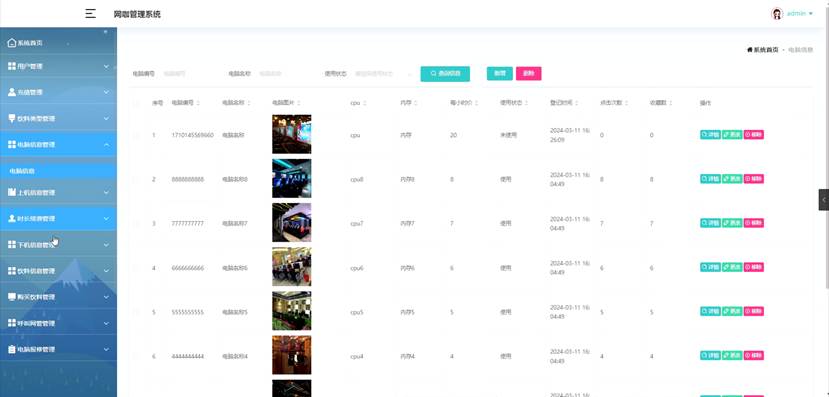Click the 未使用 status cell in row 1
This screenshot has width=829, height=397.
point(509,135)
